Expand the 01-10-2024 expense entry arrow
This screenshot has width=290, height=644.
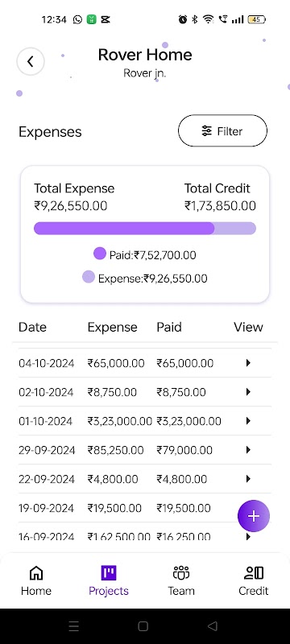(248, 420)
